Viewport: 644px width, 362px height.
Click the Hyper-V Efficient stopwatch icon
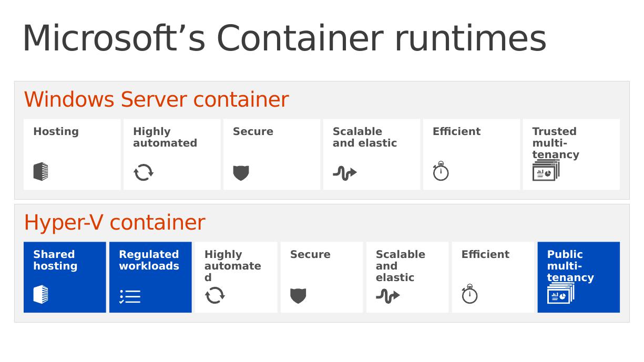point(469,294)
